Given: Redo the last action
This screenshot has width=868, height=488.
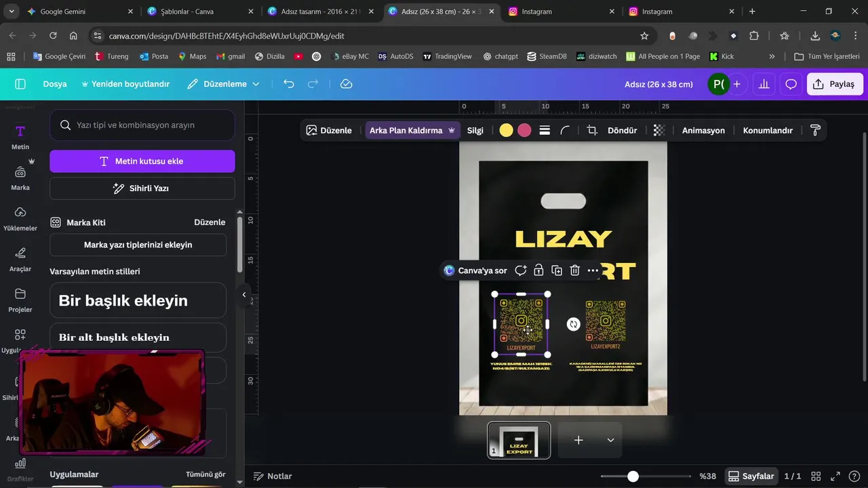Looking at the screenshot, I should pos(313,84).
